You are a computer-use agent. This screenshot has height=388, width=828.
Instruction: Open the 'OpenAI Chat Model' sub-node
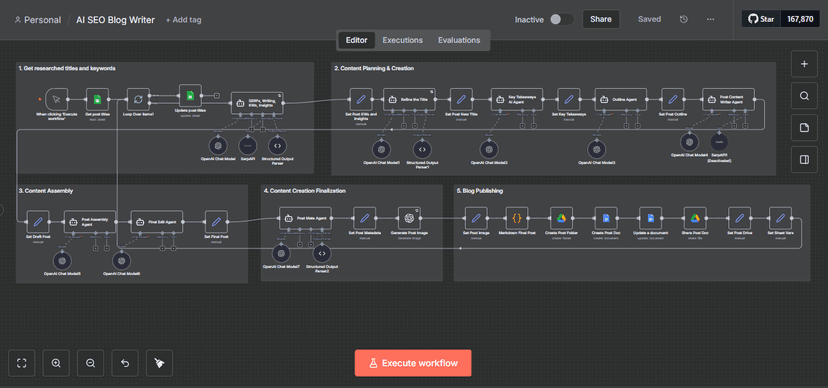point(218,145)
